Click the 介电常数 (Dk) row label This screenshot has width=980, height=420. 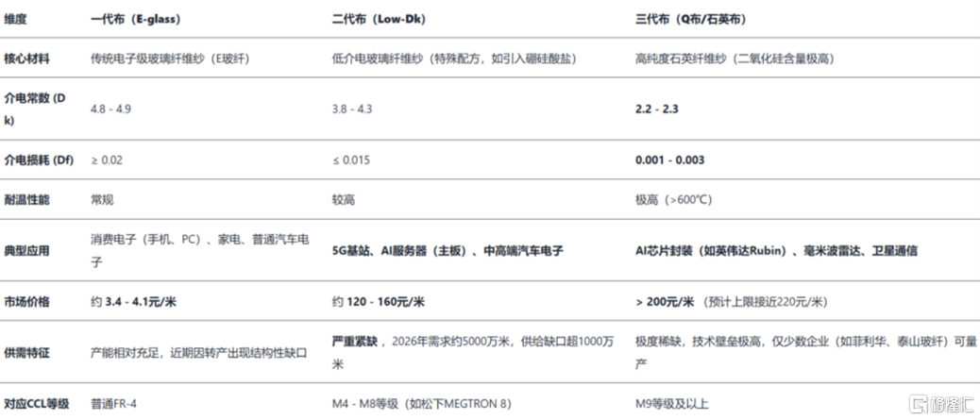[x=34, y=109]
